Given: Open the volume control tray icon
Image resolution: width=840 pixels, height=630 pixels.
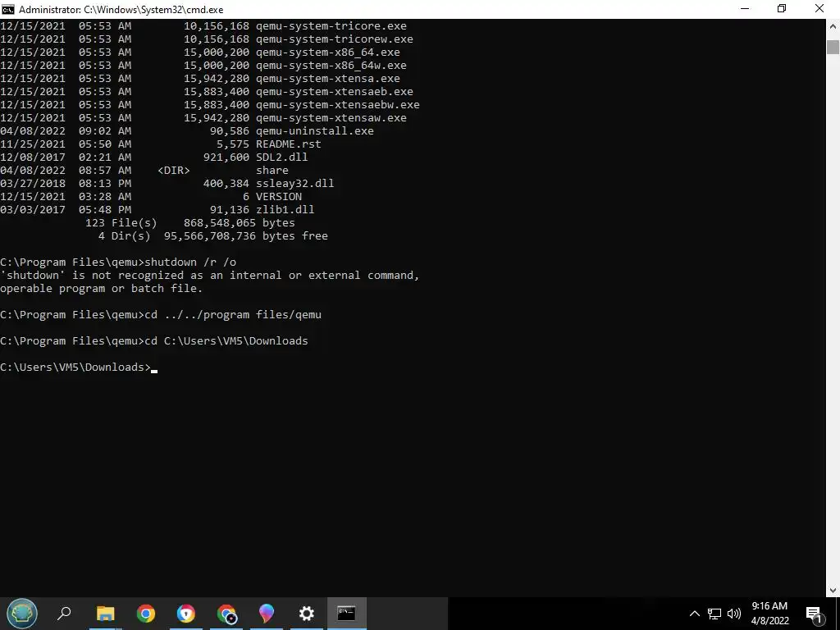Looking at the screenshot, I should (734, 614).
